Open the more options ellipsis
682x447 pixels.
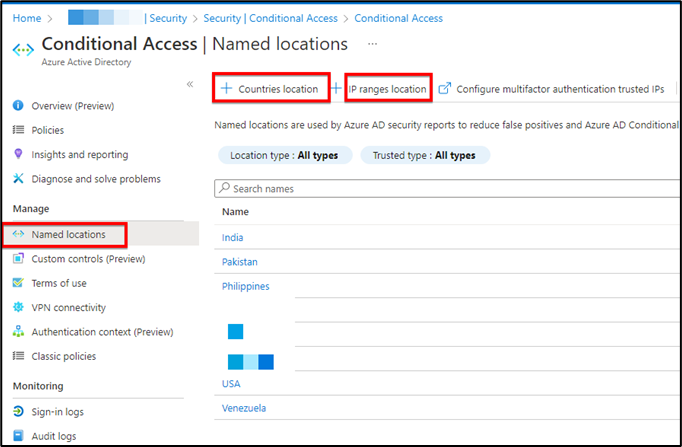[372, 44]
